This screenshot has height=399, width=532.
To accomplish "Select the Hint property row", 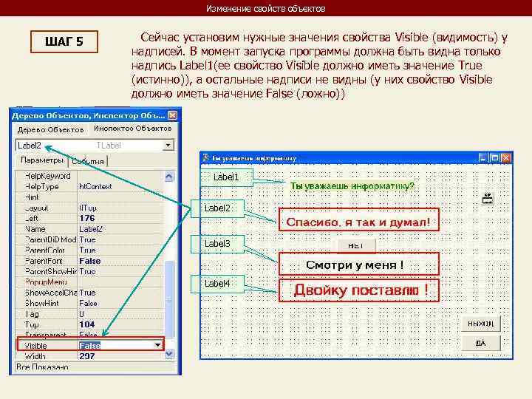I will (89, 197).
